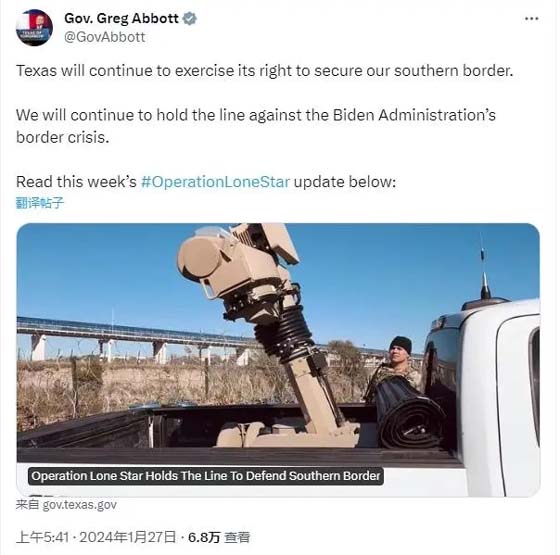Open the @GovAbbott handle link

[105, 37]
